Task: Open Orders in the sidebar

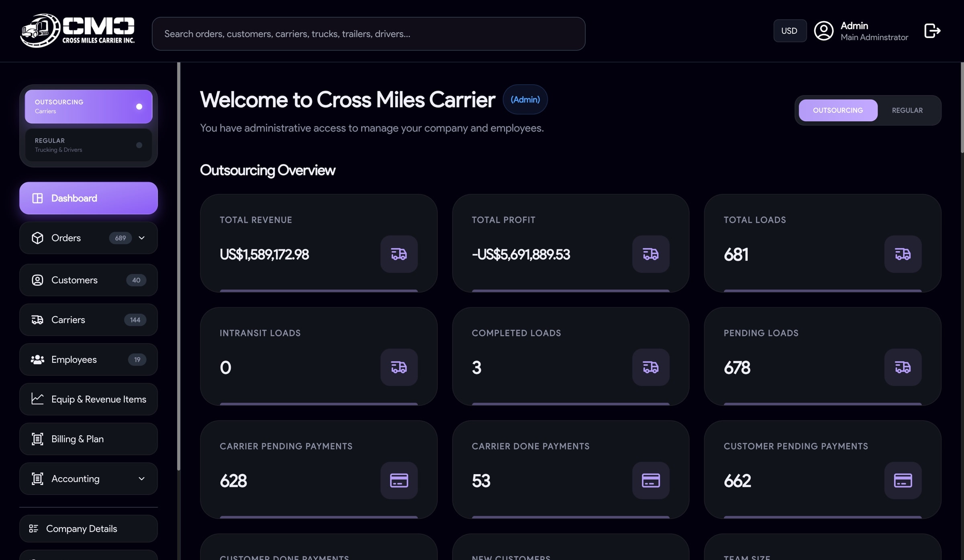Action: (x=88, y=238)
